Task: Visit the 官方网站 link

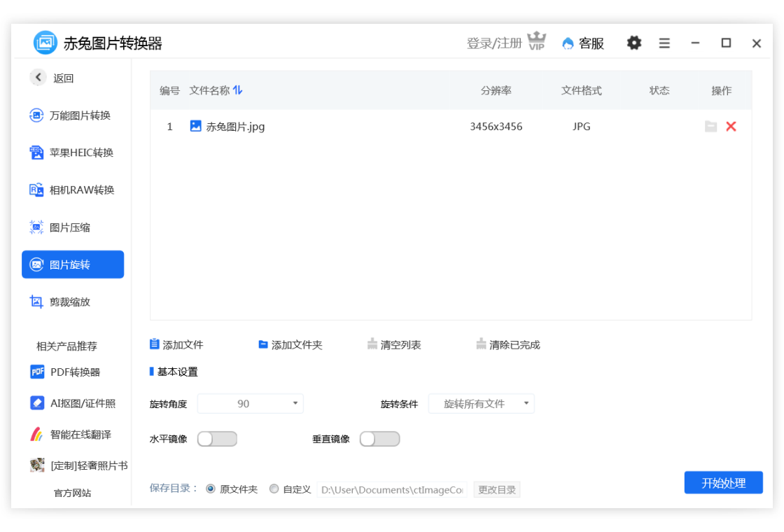Action: [x=73, y=493]
